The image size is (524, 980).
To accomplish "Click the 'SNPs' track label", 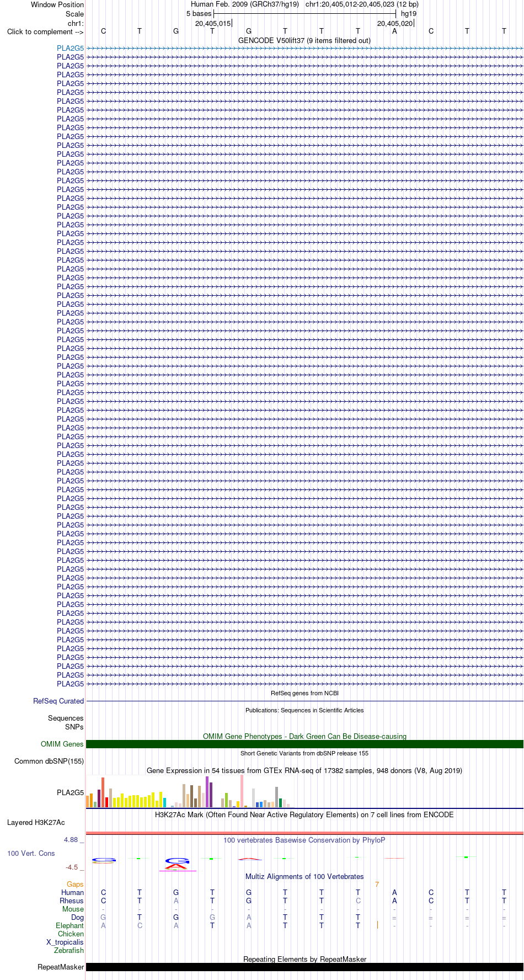I will click(x=74, y=727).
